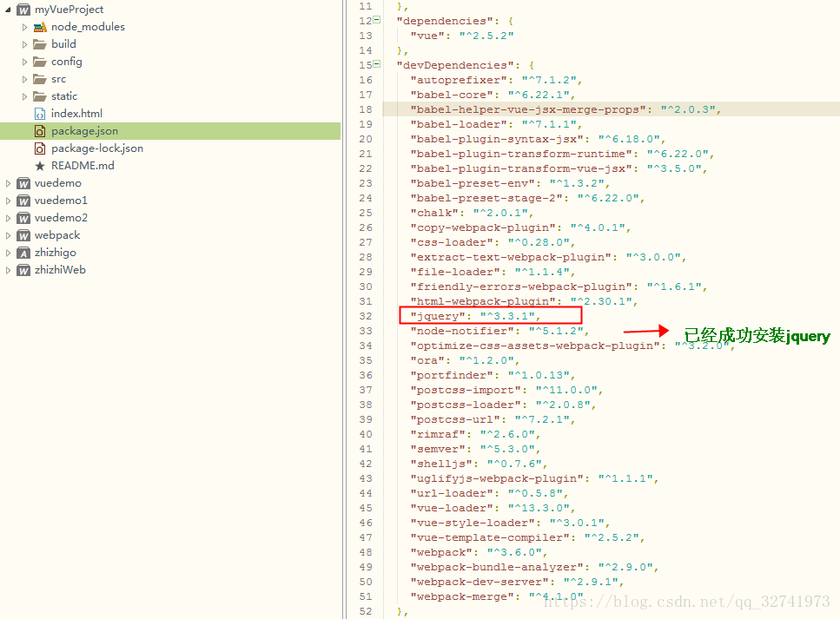Click the vuedemo1 project icon
Screen dimensions: 840x619
tap(23, 201)
